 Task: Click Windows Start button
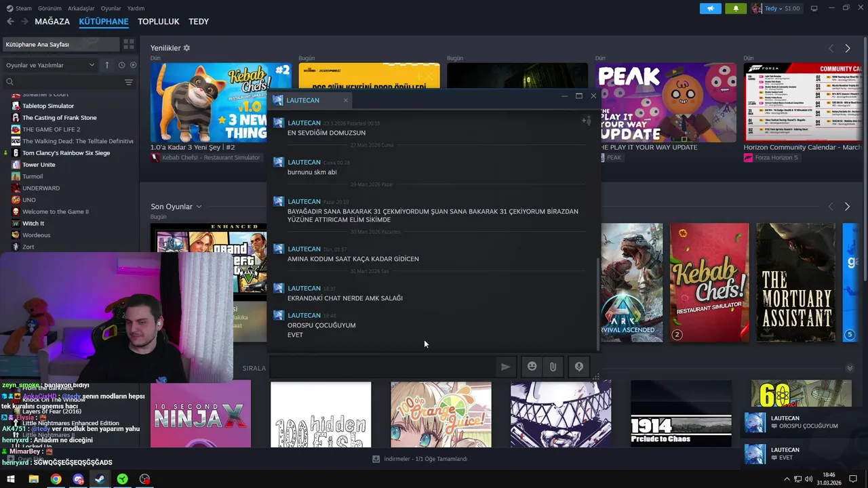click(10, 479)
